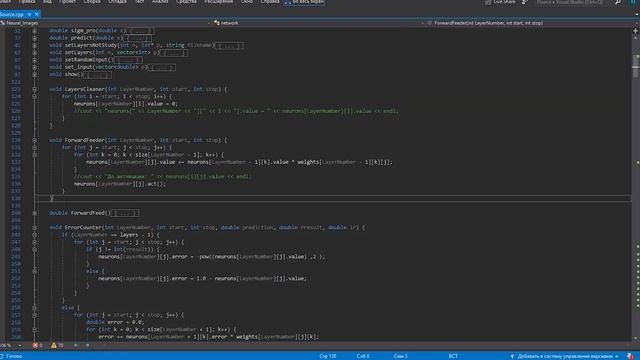640x360 pixels.
Task: Expand the collapsed set_input function
Action: (35, 67)
